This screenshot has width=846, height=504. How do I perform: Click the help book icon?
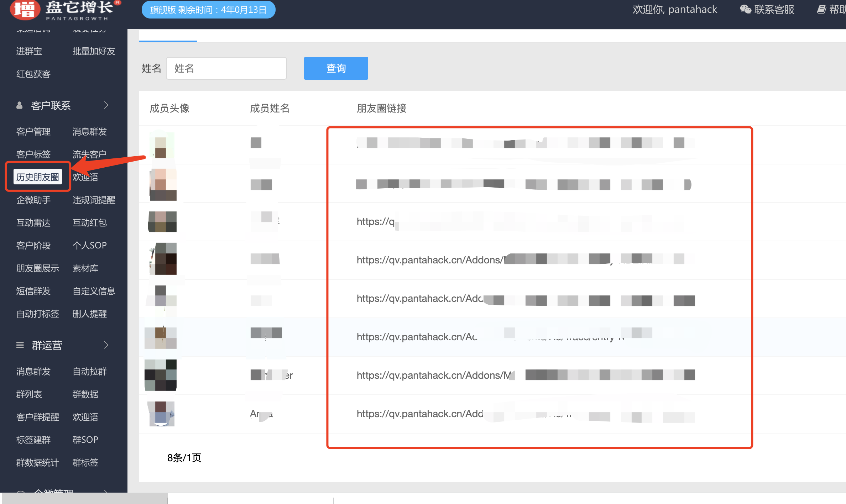pyautogui.click(x=821, y=9)
